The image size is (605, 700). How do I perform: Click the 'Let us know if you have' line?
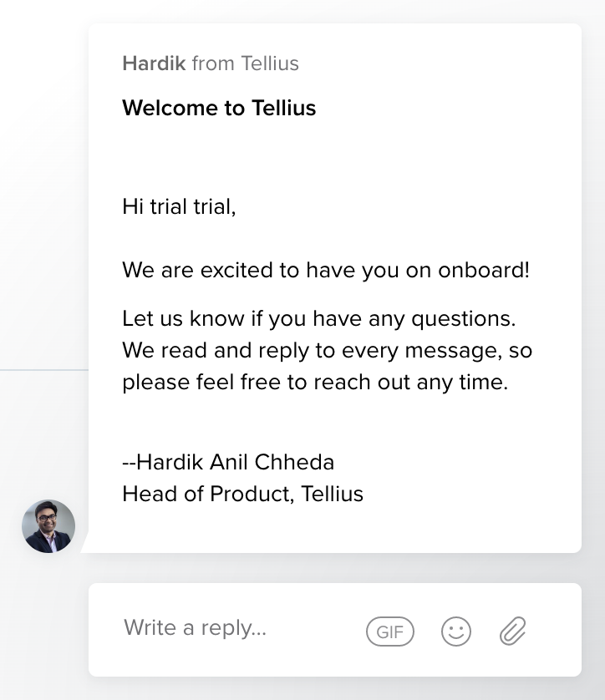point(319,319)
